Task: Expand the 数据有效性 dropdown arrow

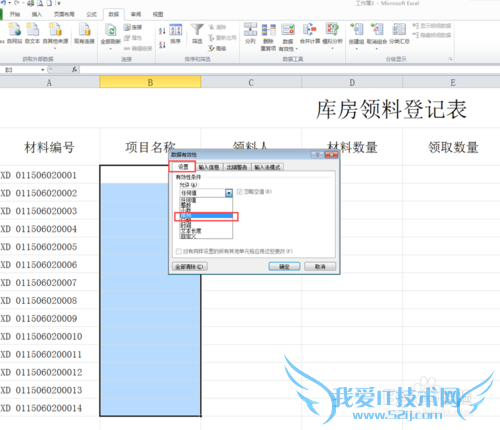Action: click(297, 49)
